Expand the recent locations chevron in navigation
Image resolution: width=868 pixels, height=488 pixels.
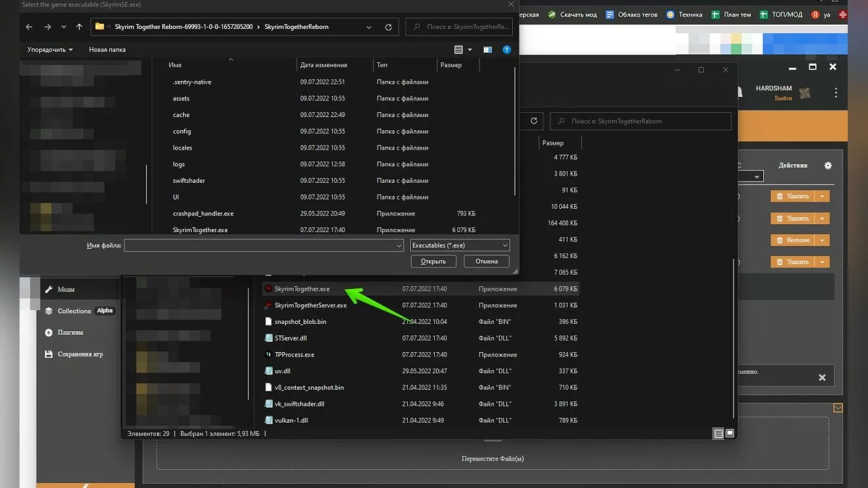click(x=64, y=27)
